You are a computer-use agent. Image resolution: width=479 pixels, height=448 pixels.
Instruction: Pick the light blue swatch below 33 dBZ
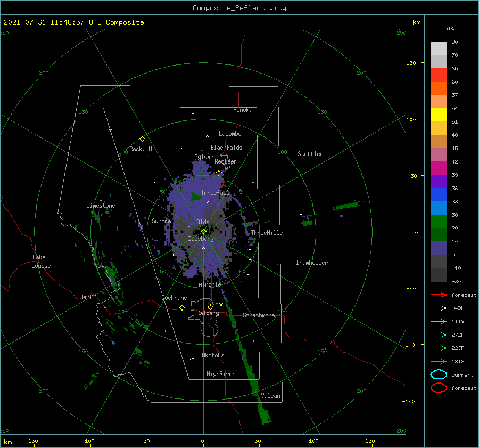click(x=439, y=208)
